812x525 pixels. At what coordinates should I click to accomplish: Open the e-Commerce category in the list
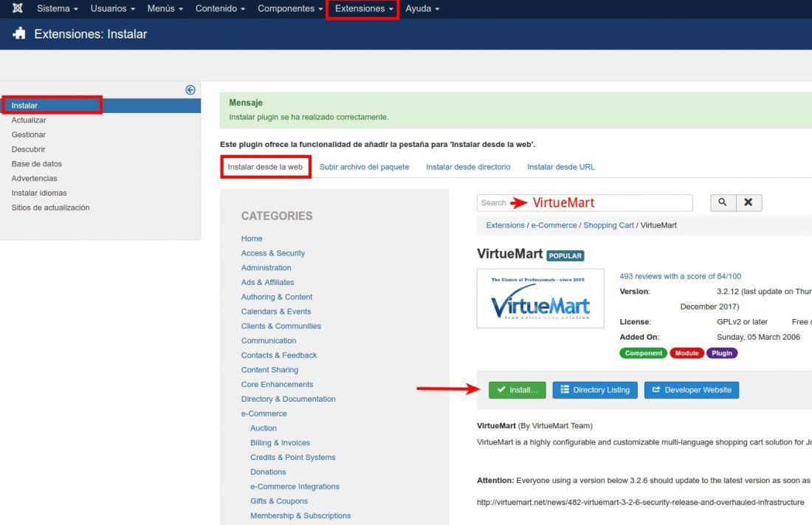(x=264, y=413)
